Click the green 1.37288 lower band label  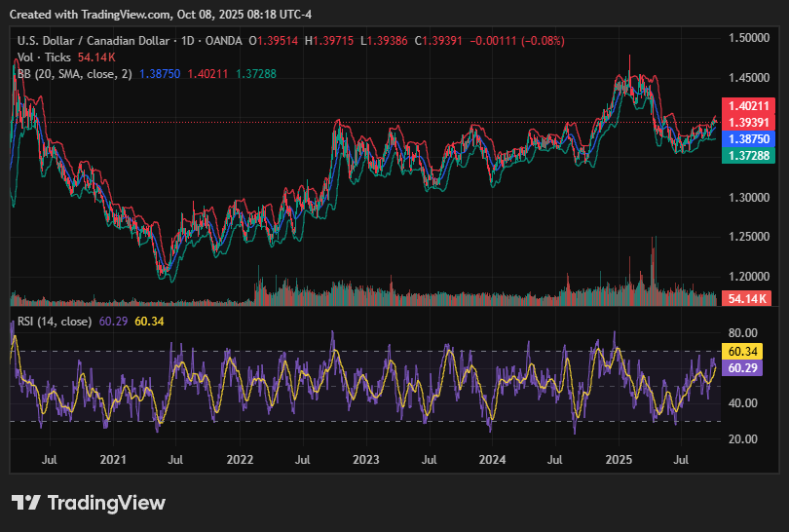tap(746, 156)
